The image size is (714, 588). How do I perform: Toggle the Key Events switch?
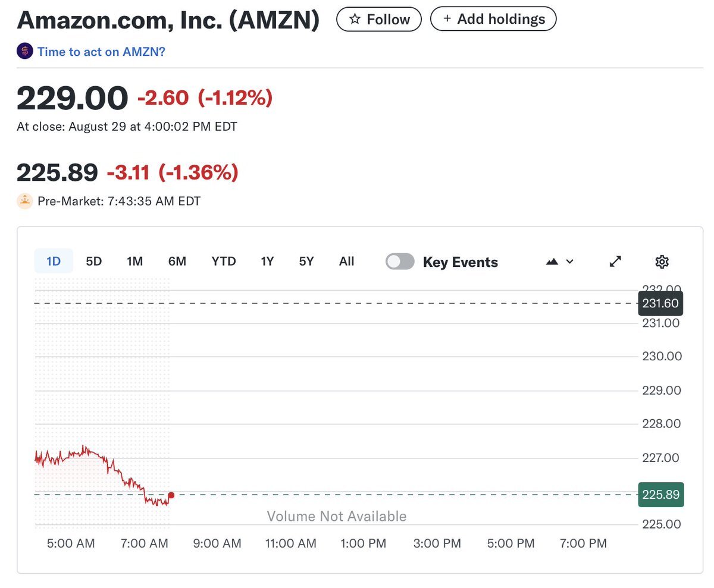(x=400, y=262)
